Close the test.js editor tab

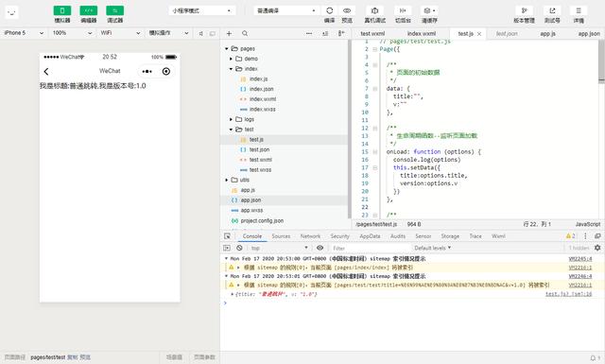pos(479,34)
